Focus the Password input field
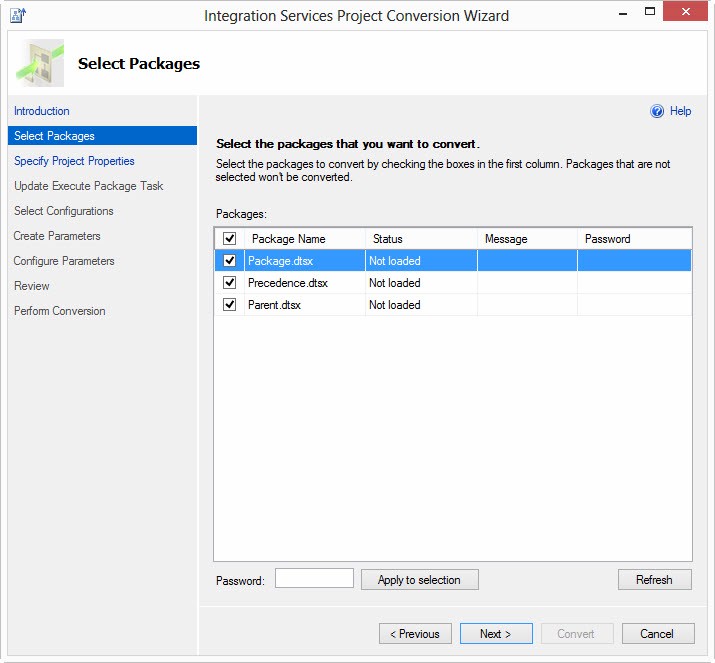715x663 pixels. pos(314,578)
